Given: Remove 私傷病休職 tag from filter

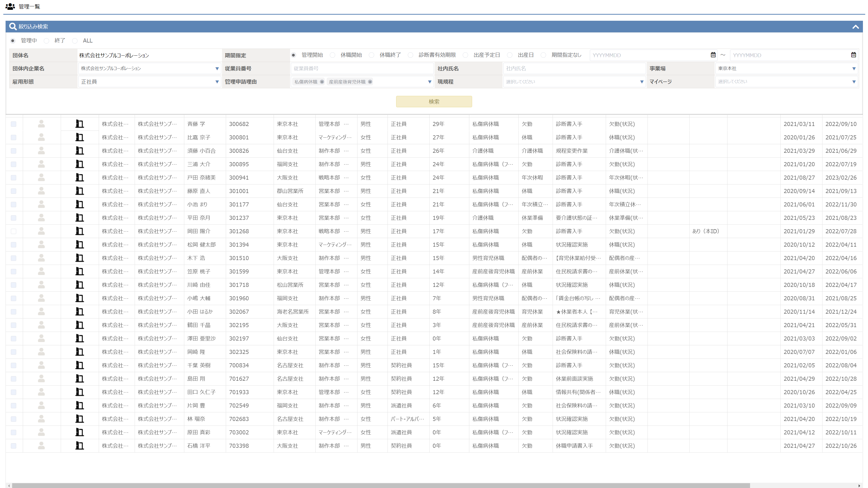Looking at the screenshot, I should pos(322,82).
